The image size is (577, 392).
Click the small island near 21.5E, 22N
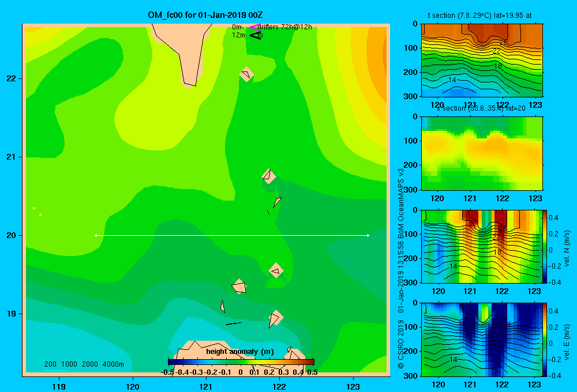pyautogui.click(x=246, y=74)
